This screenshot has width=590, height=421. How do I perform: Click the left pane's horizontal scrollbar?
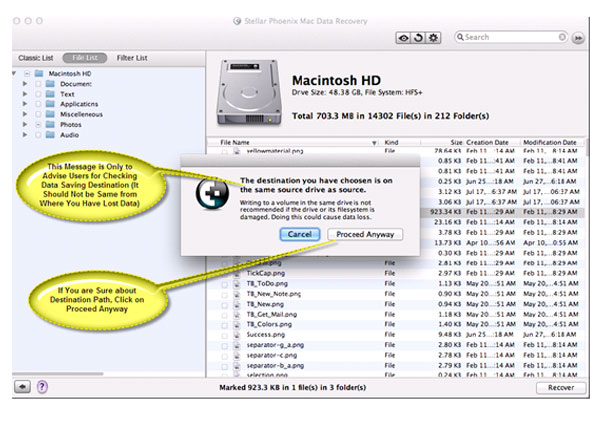[58, 374]
